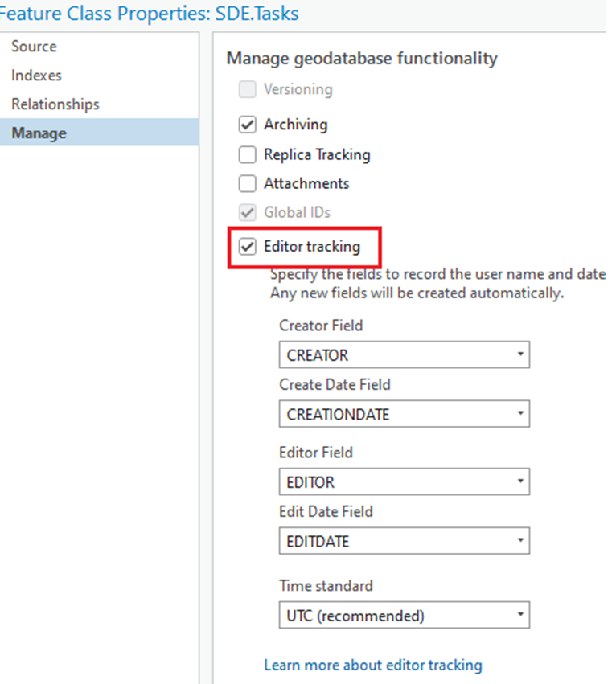The width and height of the screenshot is (616, 684).
Task: Click the Global IDs checkbox
Action: pyautogui.click(x=247, y=212)
